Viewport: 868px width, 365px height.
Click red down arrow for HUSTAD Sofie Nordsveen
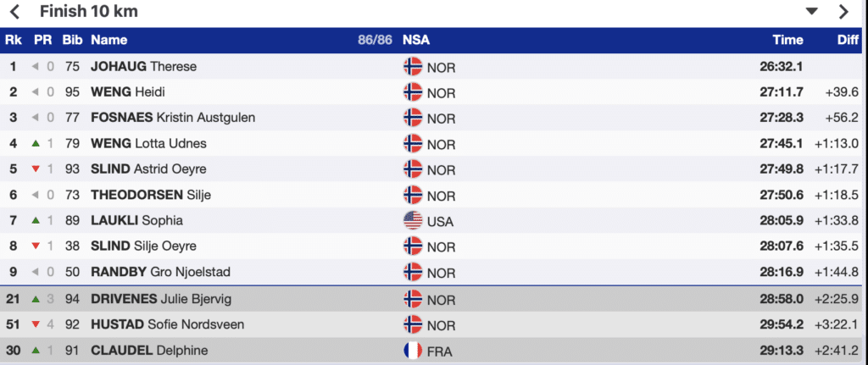click(x=36, y=324)
